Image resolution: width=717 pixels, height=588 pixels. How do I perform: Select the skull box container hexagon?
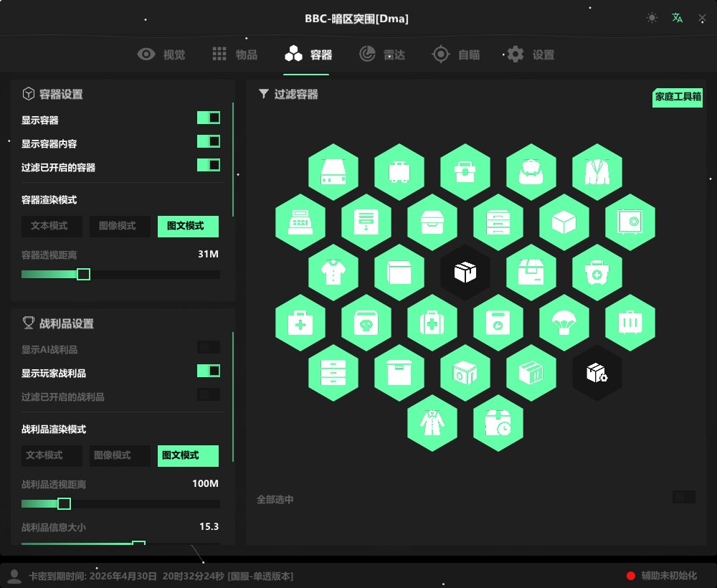366,323
